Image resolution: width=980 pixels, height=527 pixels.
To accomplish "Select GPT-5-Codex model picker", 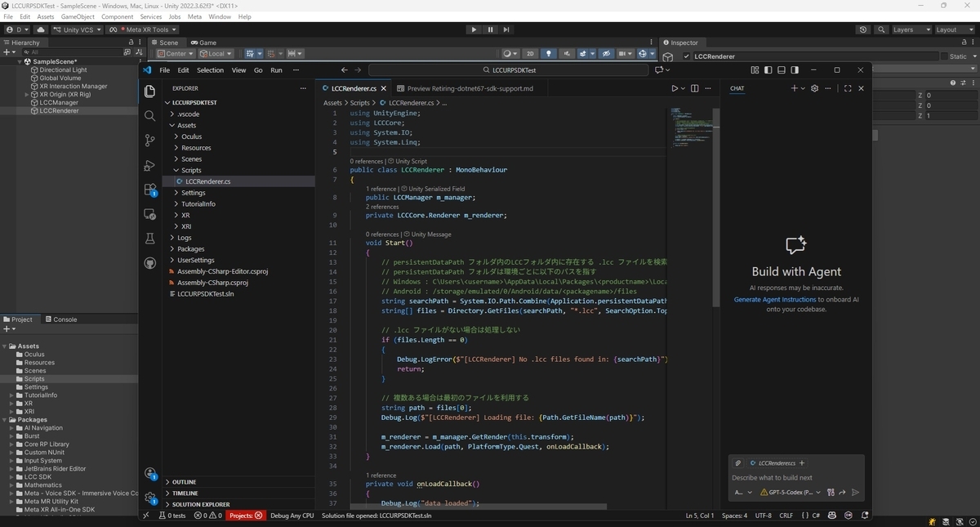I will tap(791, 493).
